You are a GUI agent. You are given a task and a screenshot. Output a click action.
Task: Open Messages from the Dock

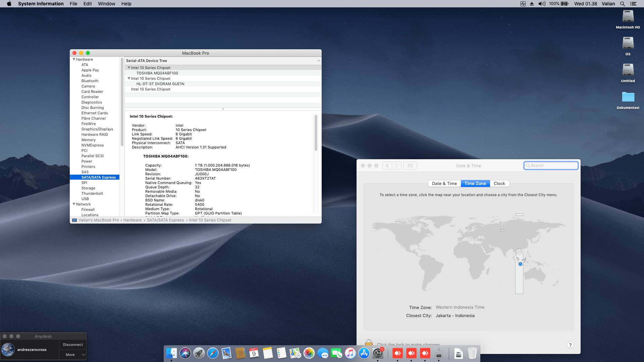(323, 353)
